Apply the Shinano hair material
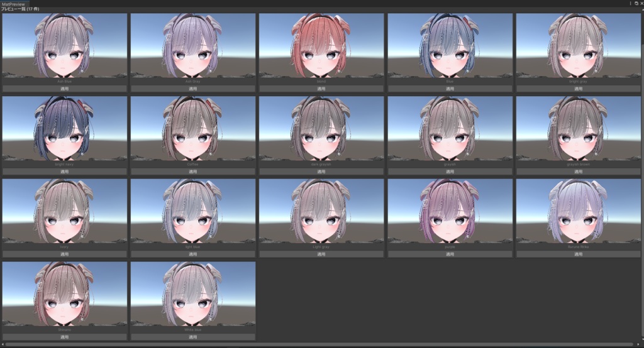The height and width of the screenshot is (348, 644). 65,337
